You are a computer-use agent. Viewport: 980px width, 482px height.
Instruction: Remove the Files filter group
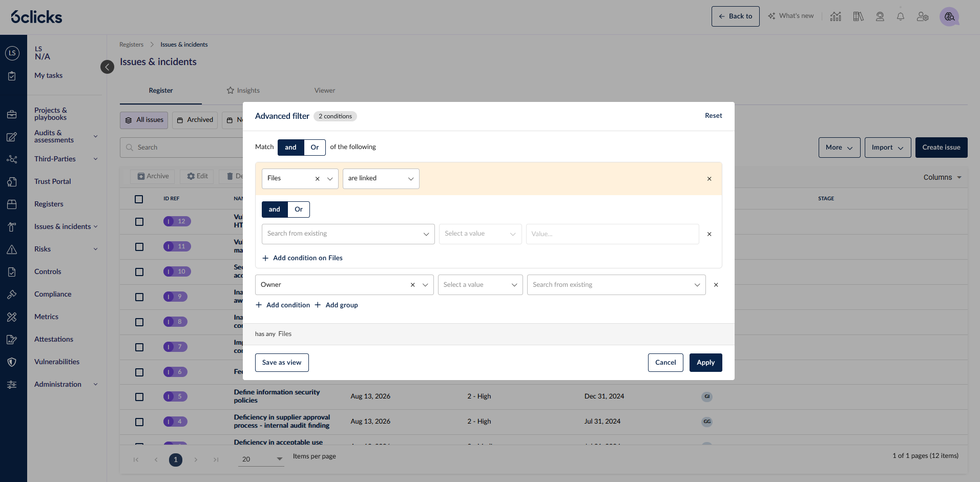click(x=710, y=179)
